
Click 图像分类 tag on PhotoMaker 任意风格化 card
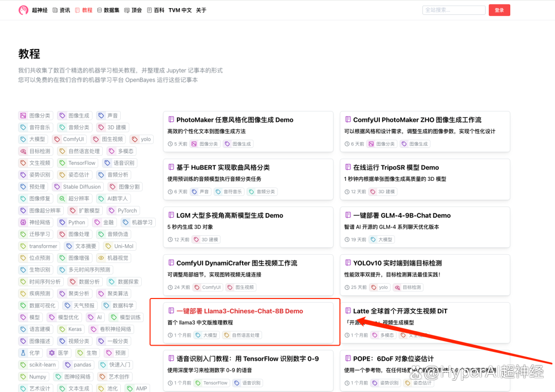[x=205, y=144]
